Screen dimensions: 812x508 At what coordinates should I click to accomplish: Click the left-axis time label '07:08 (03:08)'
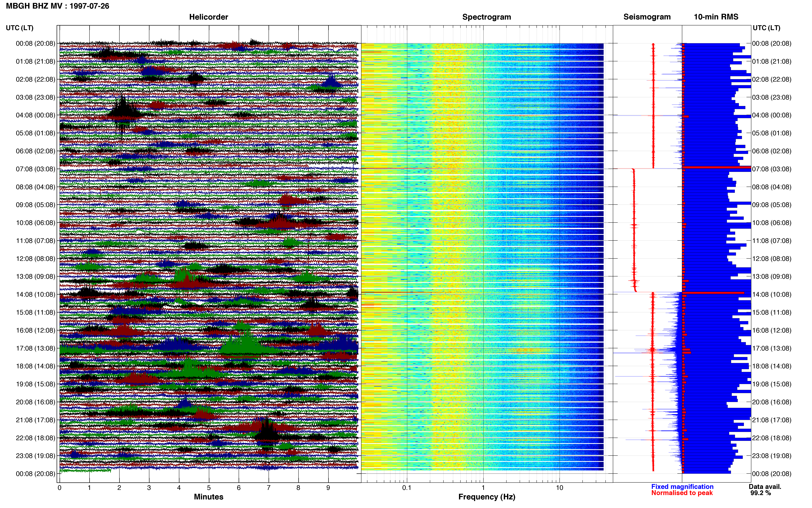pyautogui.click(x=36, y=169)
